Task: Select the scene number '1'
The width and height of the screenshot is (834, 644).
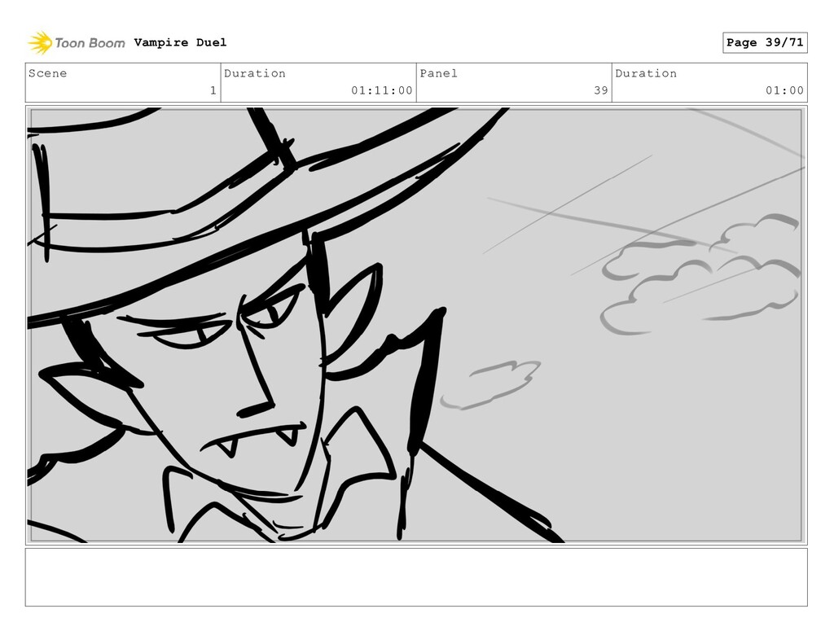Action: [213, 90]
